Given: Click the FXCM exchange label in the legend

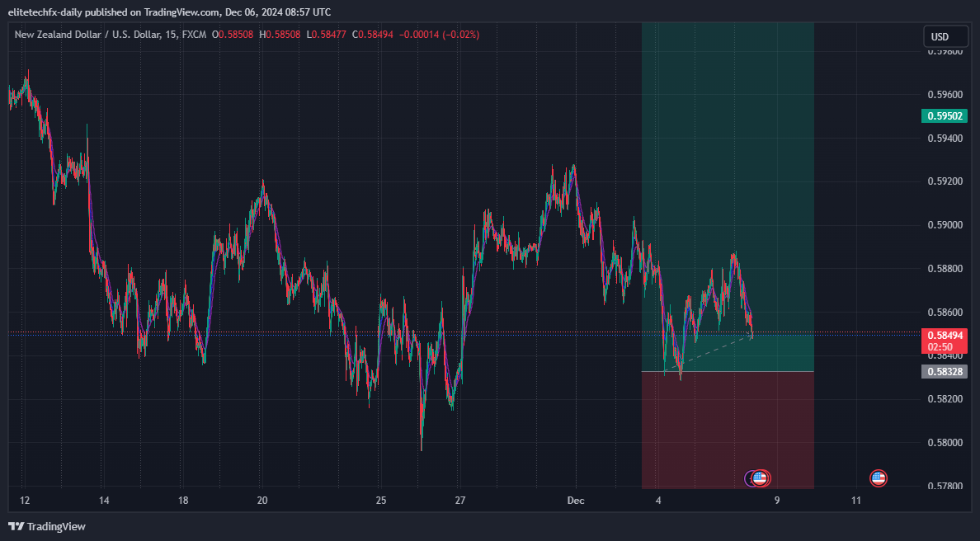Looking at the screenshot, I should pos(194,35).
